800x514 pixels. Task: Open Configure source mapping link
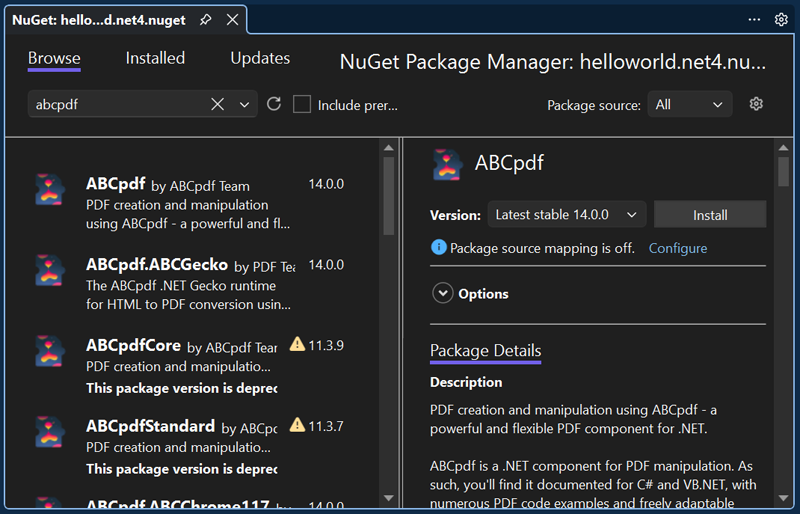678,248
